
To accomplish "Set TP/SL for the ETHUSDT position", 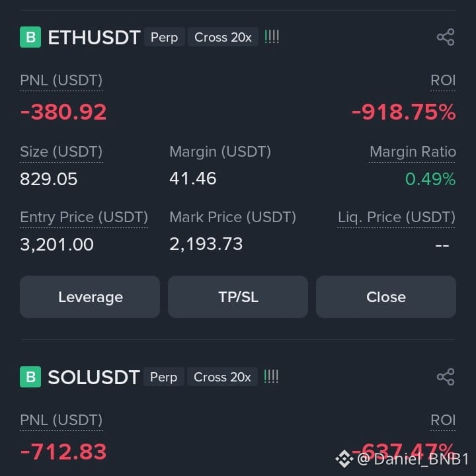I will coord(238,297).
